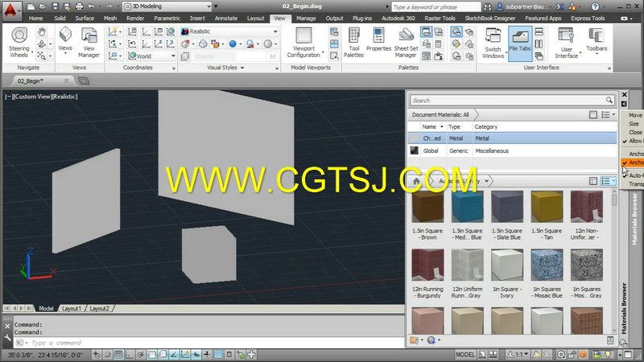The image size is (644, 362).
Task: Click the Autodesk Exchange X icon
Action: [x=559, y=6]
